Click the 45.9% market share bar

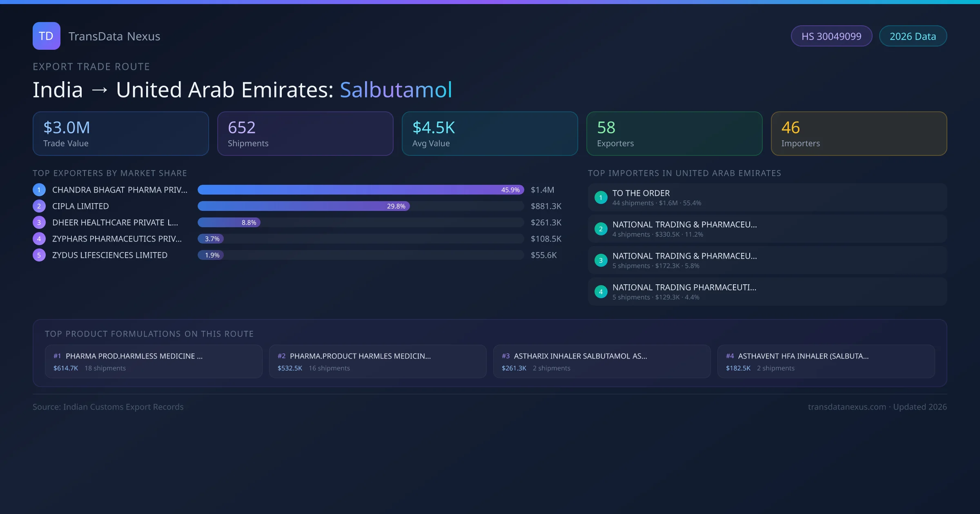pyautogui.click(x=360, y=190)
